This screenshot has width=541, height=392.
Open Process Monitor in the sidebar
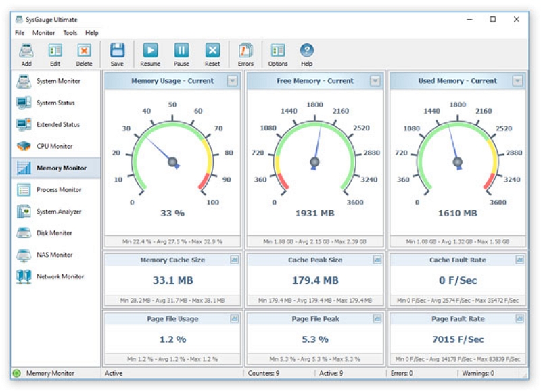[56, 190]
